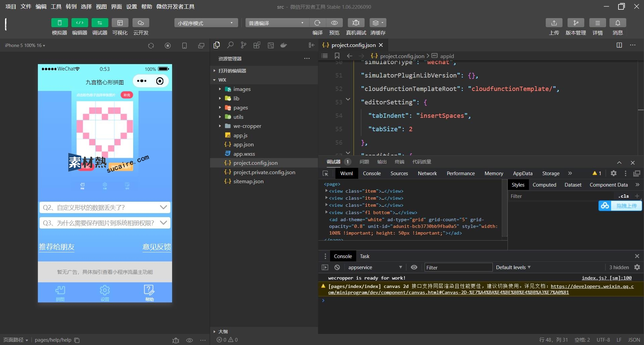Open the Default levels dropdown
Image resolution: width=644 pixels, height=345 pixels.
click(x=513, y=267)
